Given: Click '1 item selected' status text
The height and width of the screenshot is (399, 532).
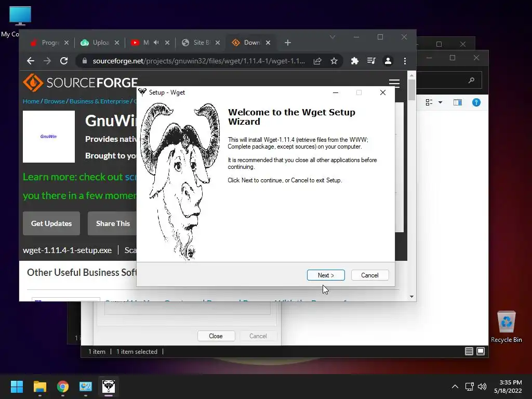Looking at the screenshot, I should coord(137,352).
